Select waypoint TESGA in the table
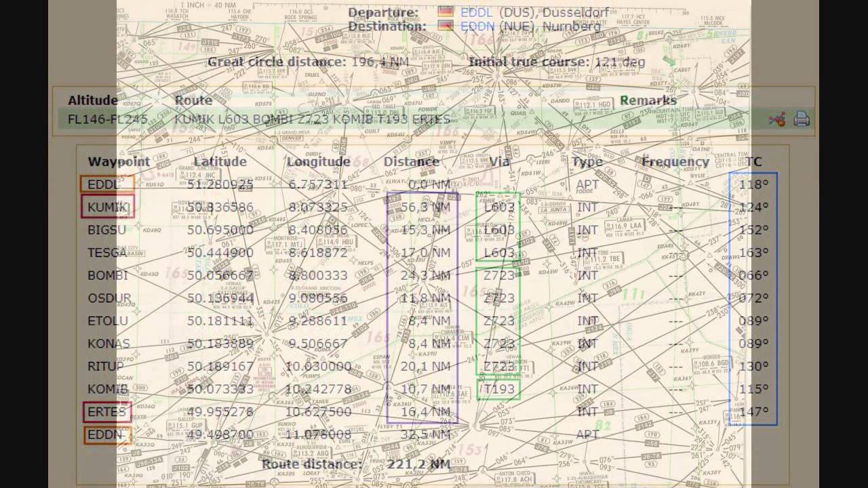This screenshot has width=868, height=488. click(x=107, y=253)
